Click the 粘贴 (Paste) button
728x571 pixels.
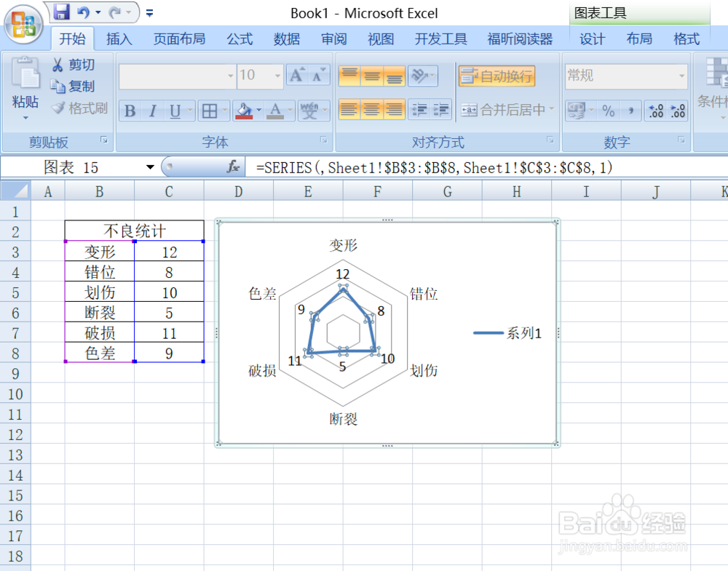(25, 84)
